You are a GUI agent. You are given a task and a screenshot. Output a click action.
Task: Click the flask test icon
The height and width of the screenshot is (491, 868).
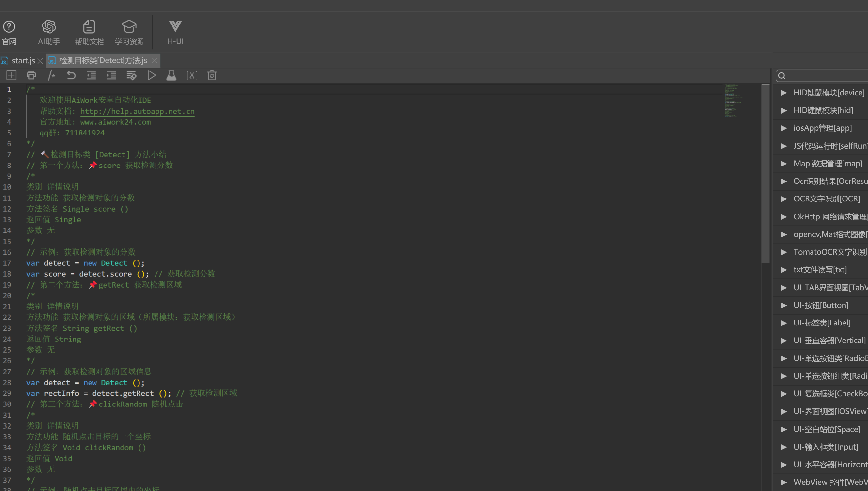[172, 75]
